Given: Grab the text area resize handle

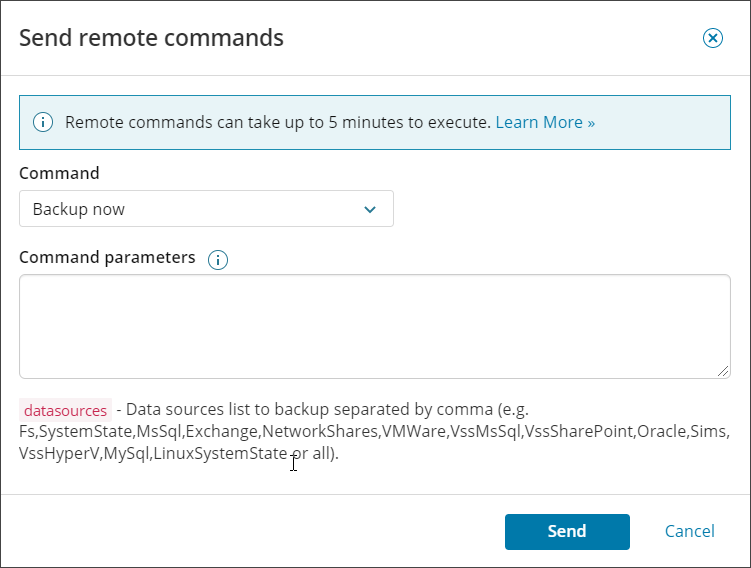Looking at the screenshot, I should [723, 371].
